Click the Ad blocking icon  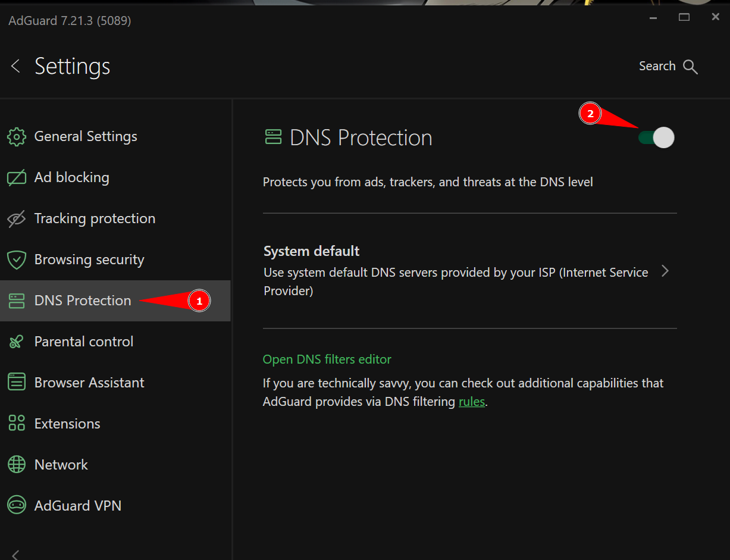[16, 177]
